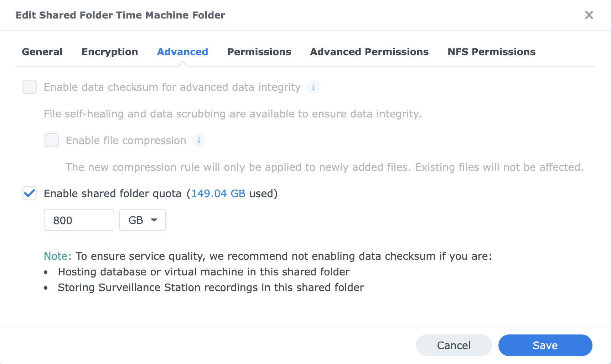Select the Advanced tab
Screen dimensions: 611x364
coord(182,52)
